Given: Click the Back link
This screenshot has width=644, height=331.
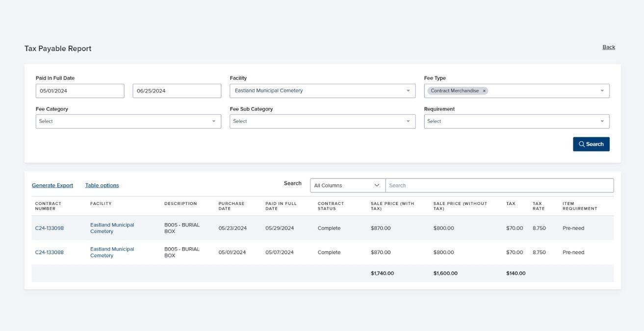Looking at the screenshot, I should point(609,47).
